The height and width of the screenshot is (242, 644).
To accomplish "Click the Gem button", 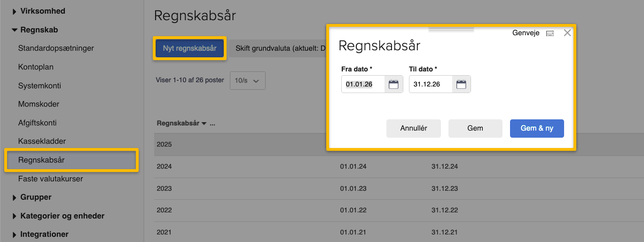I will 475,128.
